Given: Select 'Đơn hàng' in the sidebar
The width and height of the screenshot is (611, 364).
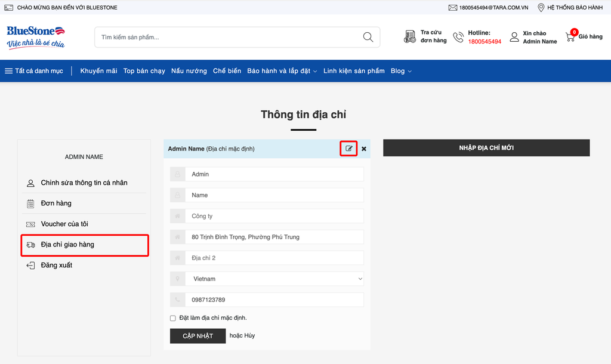Looking at the screenshot, I should [x=56, y=203].
